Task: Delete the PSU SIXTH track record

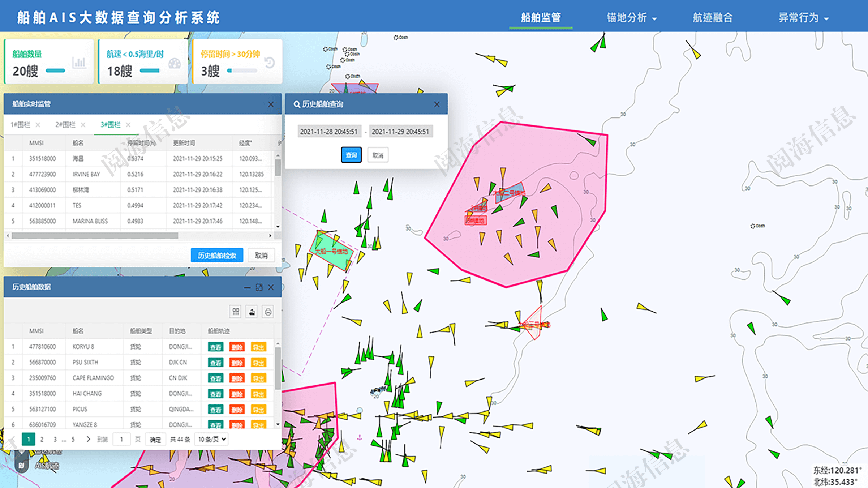Action: point(237,363)
